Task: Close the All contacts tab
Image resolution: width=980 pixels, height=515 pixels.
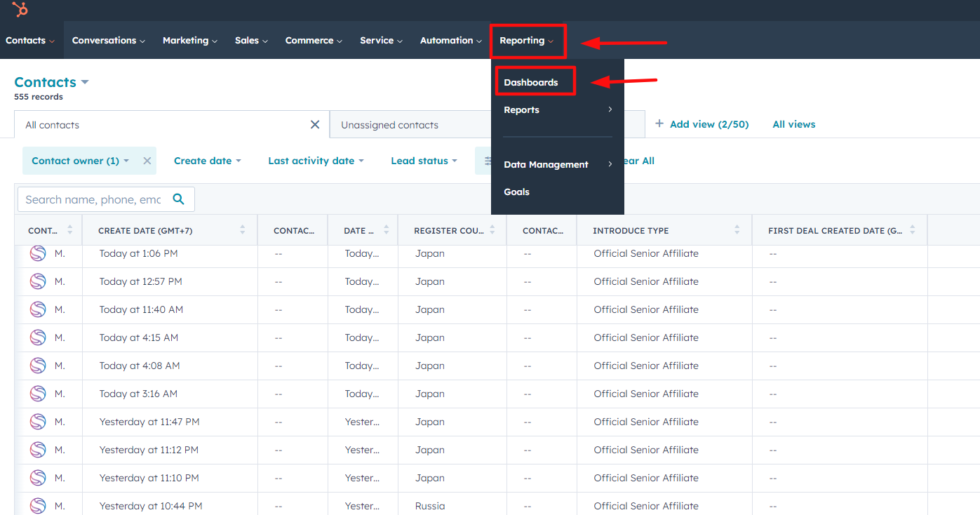Action: 315,125
